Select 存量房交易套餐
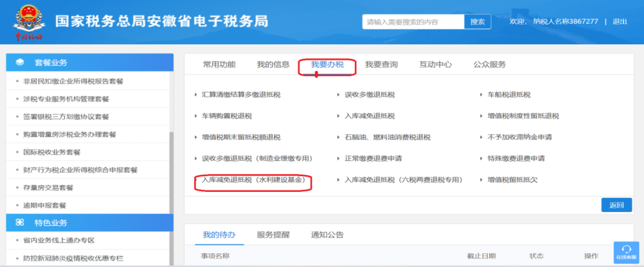 [x=48, y=188]
